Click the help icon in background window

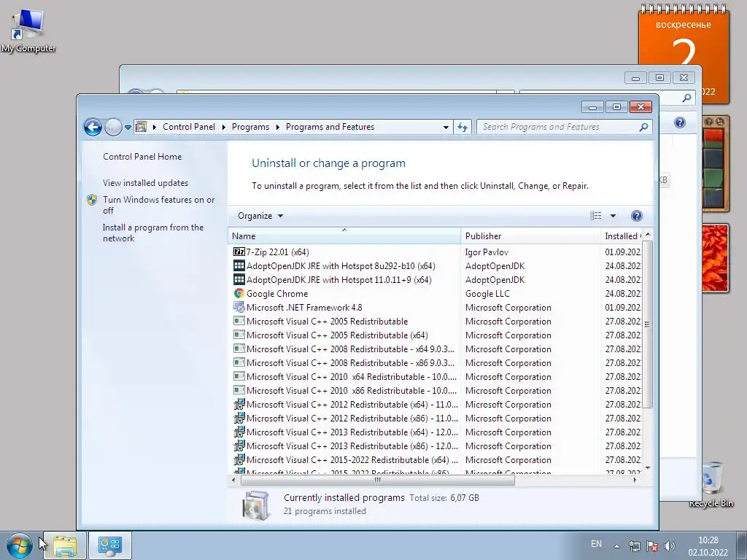tap(680, 122)
